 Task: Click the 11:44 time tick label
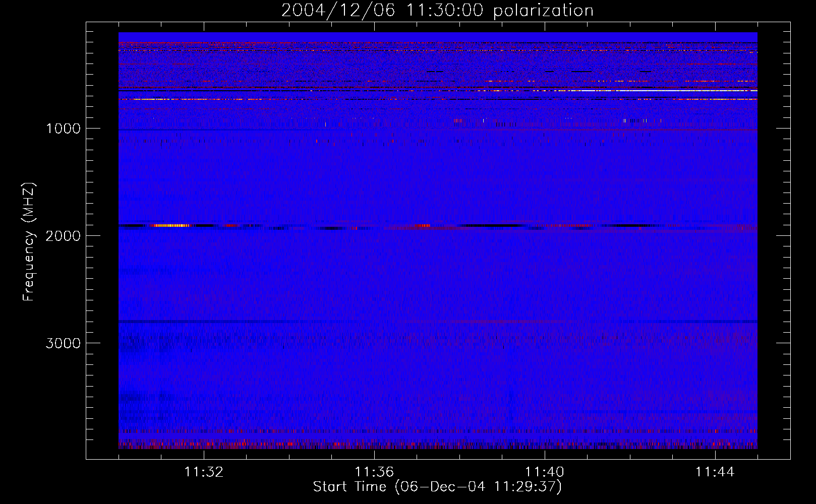point(715,472)
